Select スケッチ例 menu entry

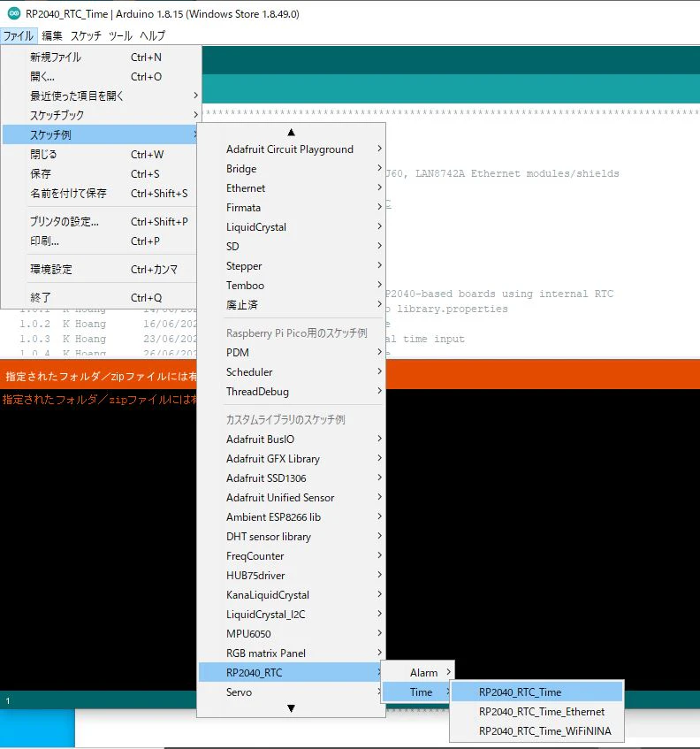[x=100, y=134]
